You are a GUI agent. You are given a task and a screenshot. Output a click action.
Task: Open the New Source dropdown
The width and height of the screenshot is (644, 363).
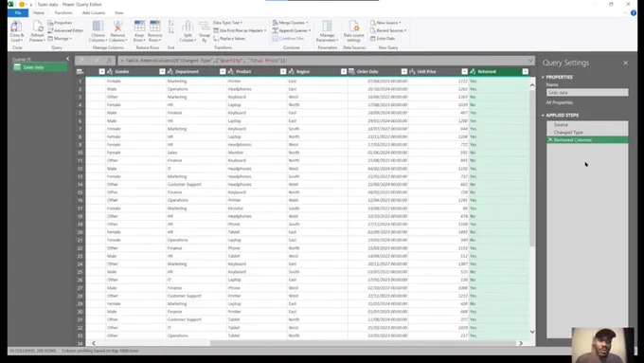(385, 23)
